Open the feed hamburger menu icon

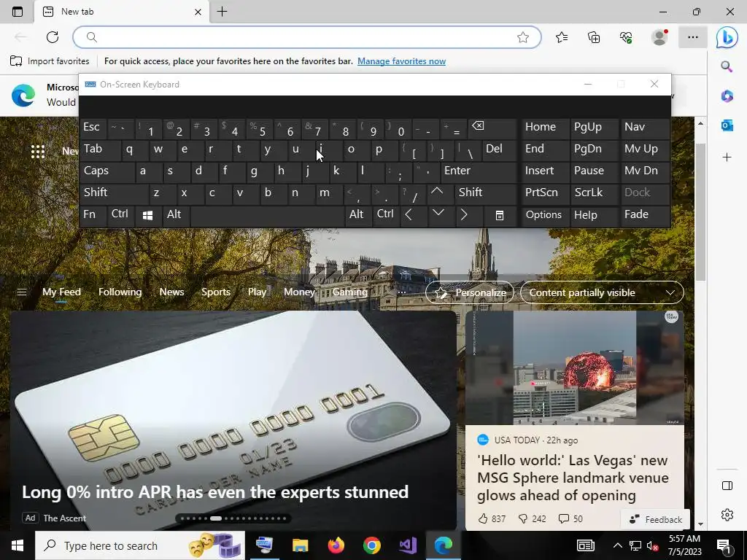point(22,292)
